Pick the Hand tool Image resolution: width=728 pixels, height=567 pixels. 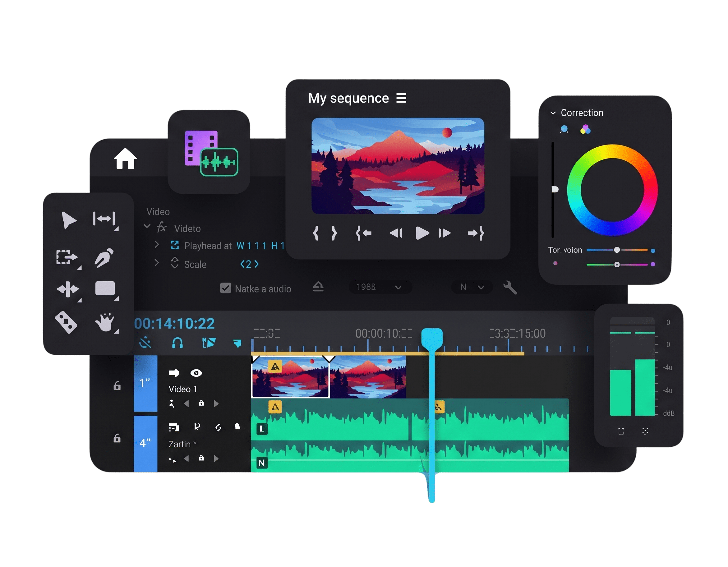coord(105,322)
